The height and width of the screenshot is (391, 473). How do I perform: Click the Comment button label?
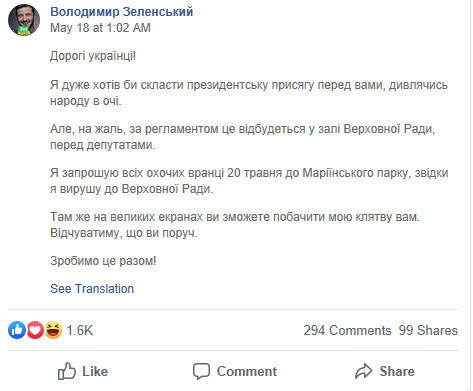[x=247, y=371]
